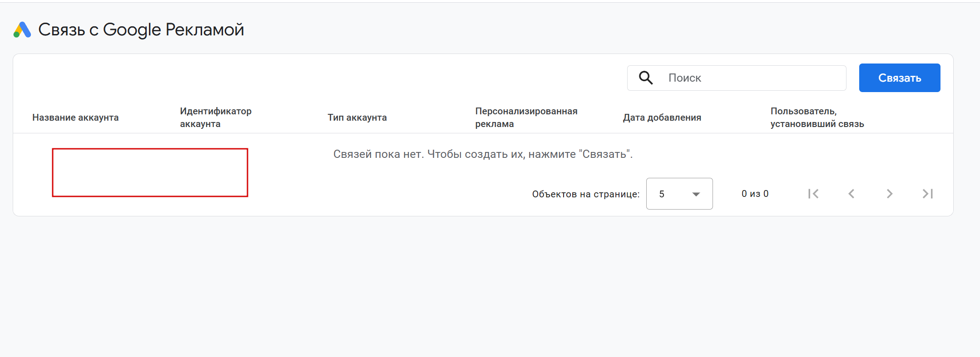Click Пользователь, установивший связь column header
Screen dimensions: 980x357
[817, 117]
